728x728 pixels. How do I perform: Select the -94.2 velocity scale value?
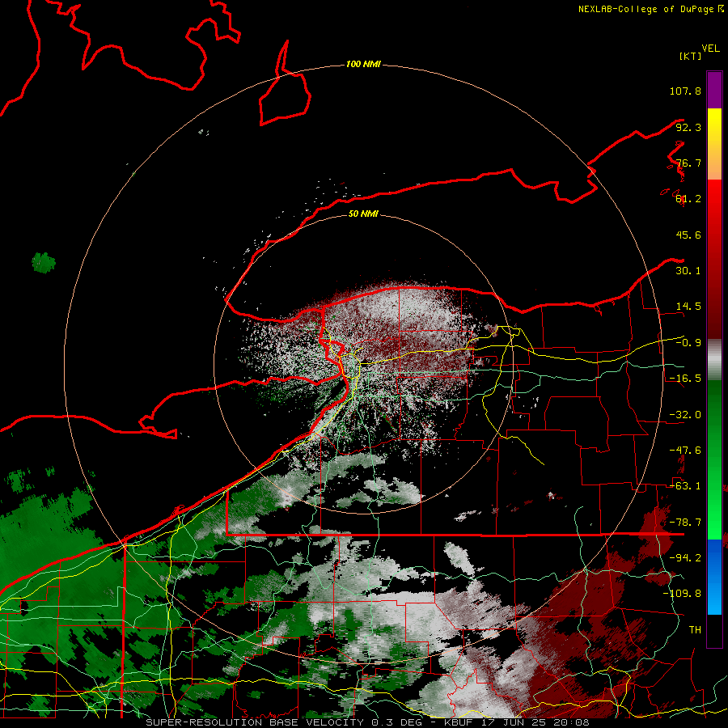click(685, 557)
